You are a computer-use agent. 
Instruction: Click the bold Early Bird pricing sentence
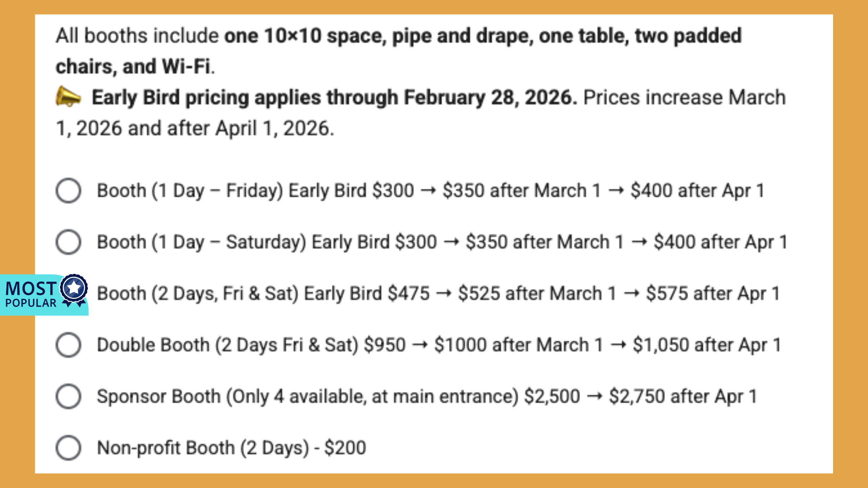tap(334, 98)
